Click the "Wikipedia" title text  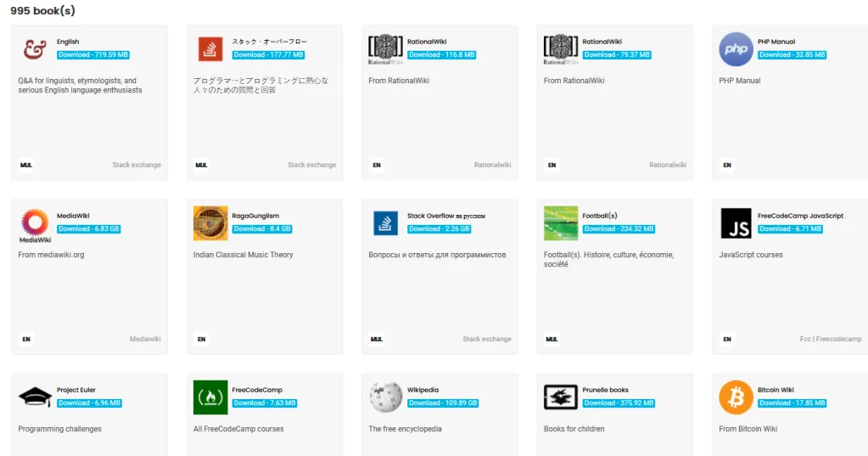point(423,390)
